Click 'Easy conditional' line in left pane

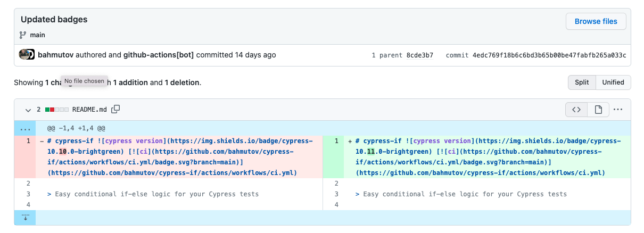tap(153, 194)
